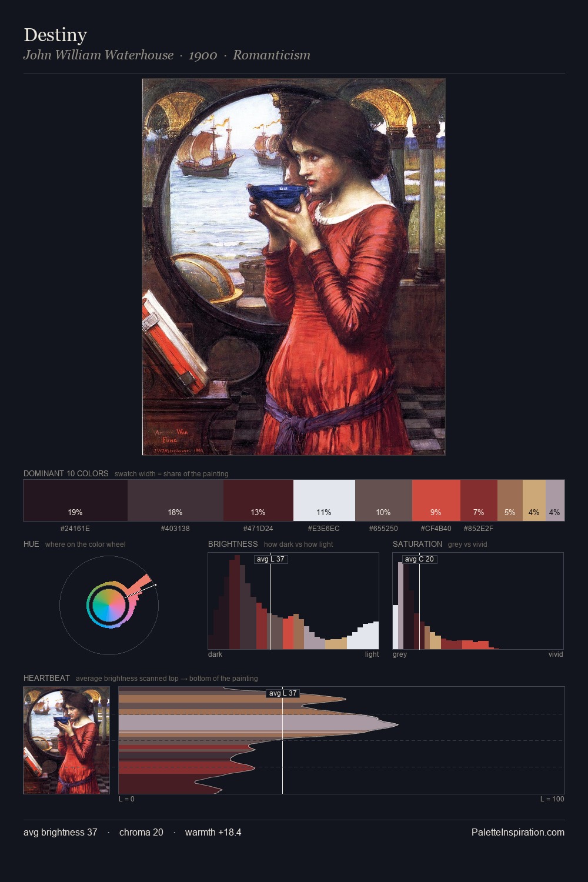588x882 pixels.
Task: Click the "L = 0" axis label
Action: [126, 799]
